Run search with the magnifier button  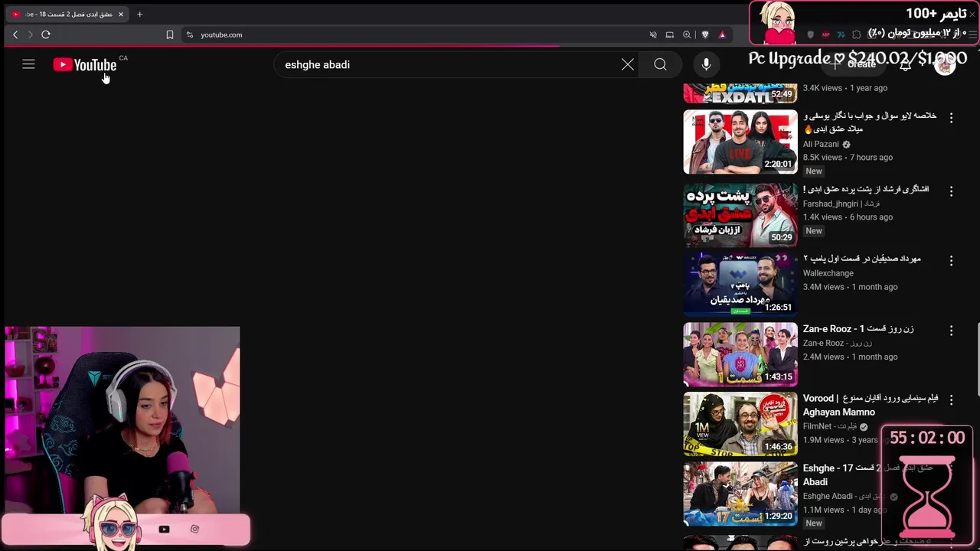click(x=660, y=64)
